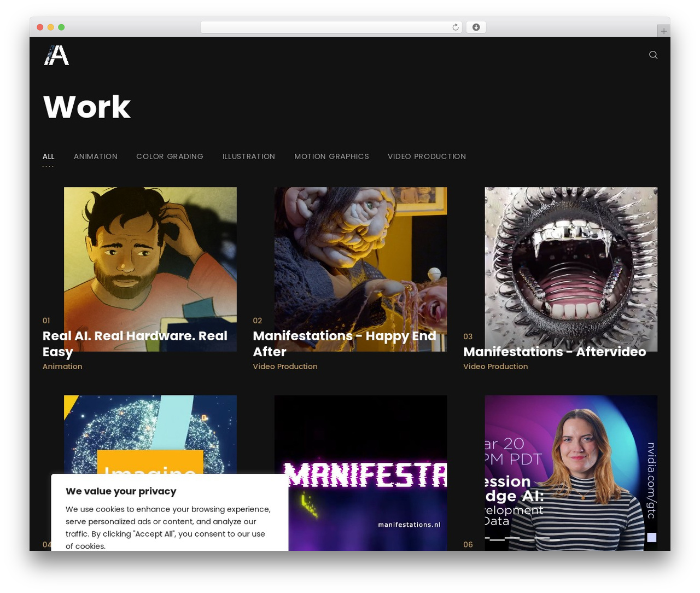Click the 02 project number
The image size is (700, 593).
pyautogui.click(x=258, y=321)
